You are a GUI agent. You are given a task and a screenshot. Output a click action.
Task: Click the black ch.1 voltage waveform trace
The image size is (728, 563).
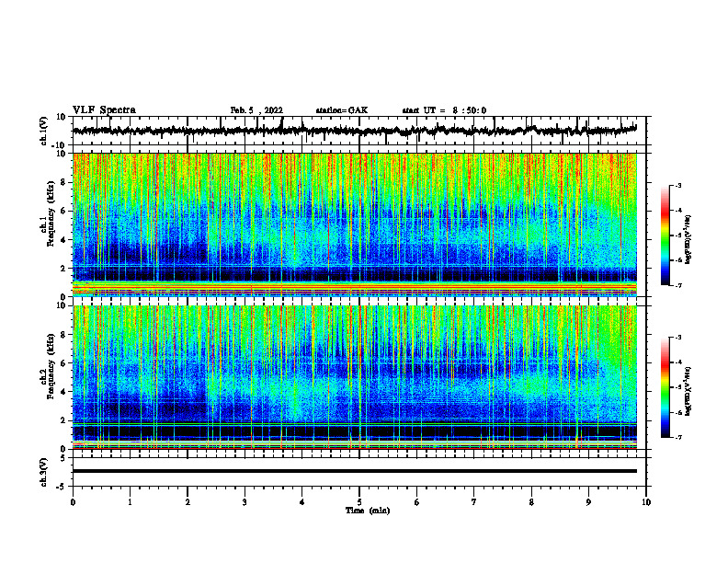pyautogui.click(x=354, y=131)
